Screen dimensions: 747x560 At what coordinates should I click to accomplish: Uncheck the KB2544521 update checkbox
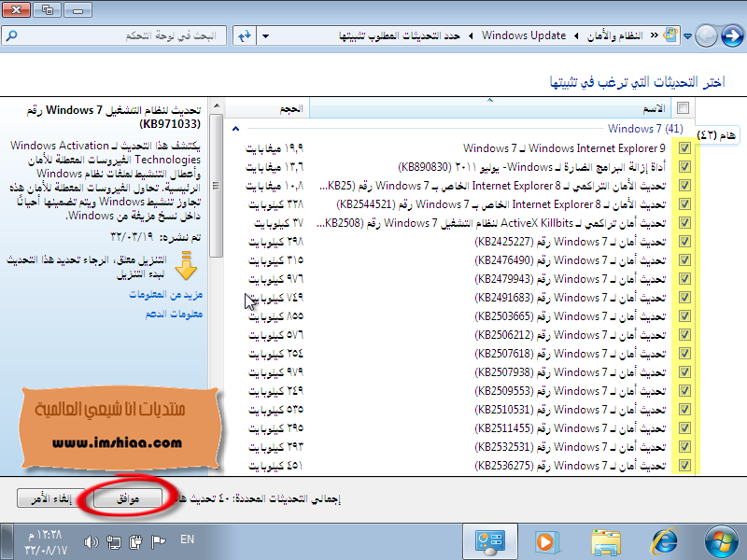(x=684, y=203)
